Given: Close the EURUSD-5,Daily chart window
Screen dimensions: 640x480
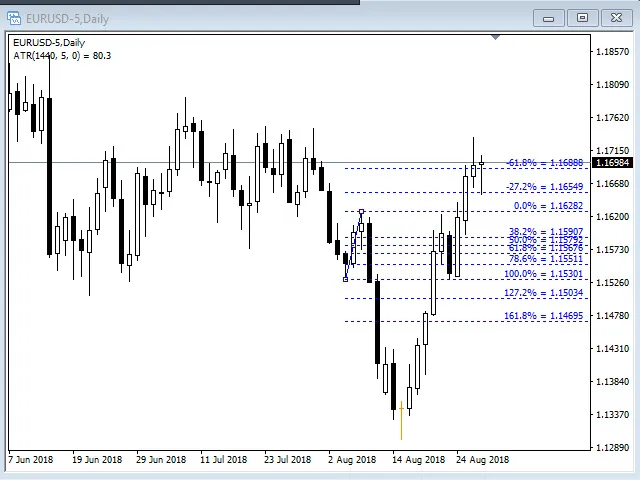Looking at the screenshot, I should tap(616, 18).
